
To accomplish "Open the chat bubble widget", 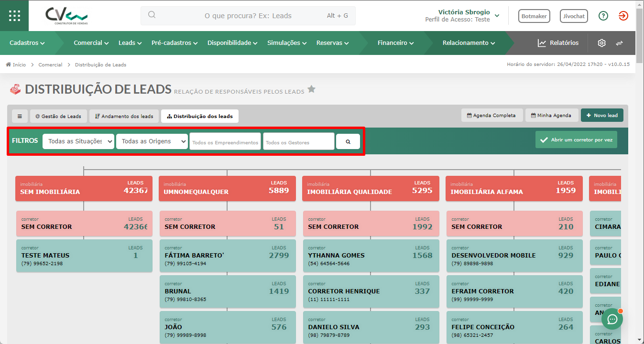I will click(x=612, y=319).
